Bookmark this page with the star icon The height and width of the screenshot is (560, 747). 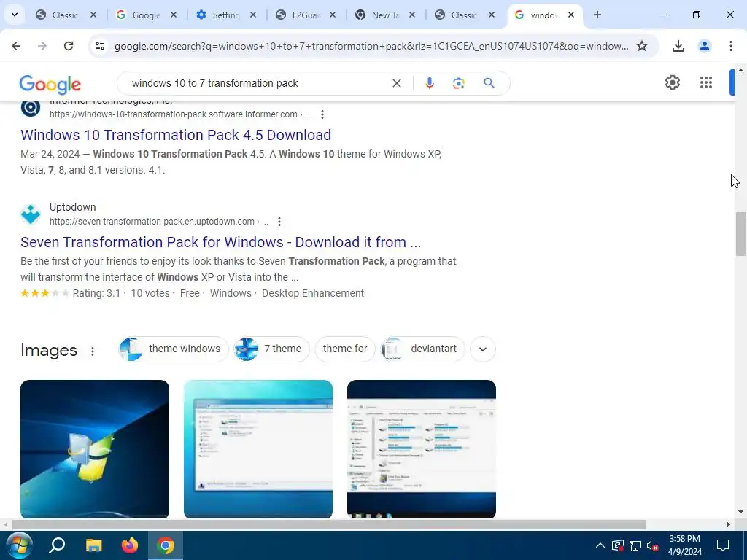tap(642, 46)
